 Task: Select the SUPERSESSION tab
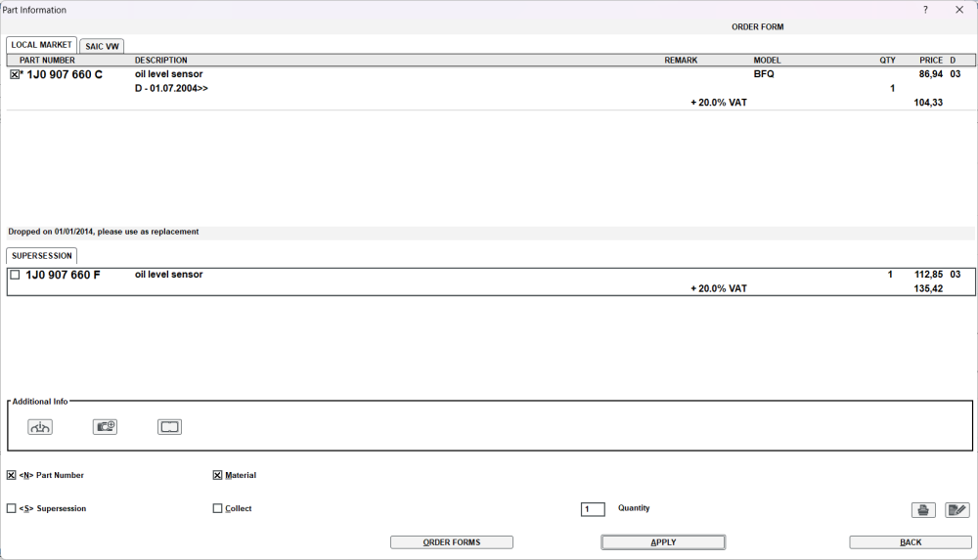point(42,256)
